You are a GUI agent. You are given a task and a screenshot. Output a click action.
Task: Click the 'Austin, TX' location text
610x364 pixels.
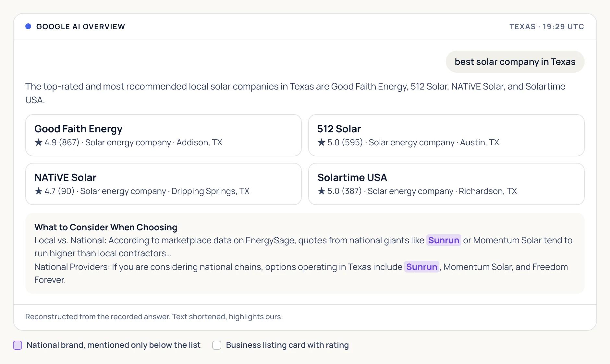480,142
